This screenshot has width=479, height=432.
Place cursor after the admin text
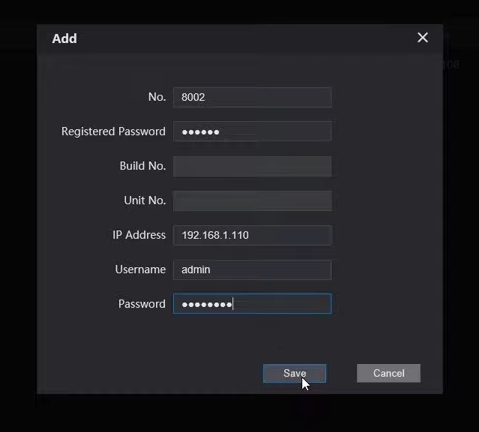(x=211, y=270)
